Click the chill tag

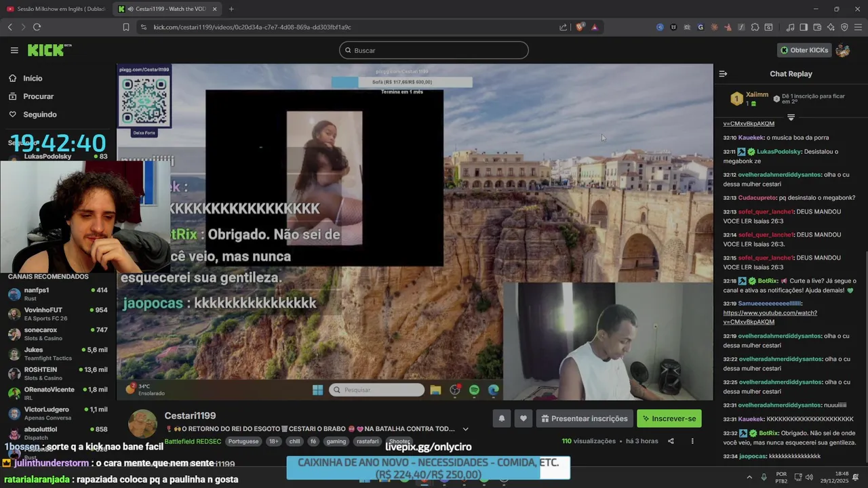294,441
